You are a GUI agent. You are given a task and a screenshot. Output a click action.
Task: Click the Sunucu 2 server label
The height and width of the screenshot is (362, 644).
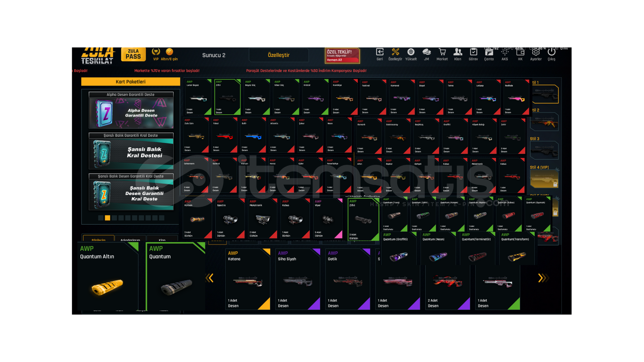pyautogui.click(x=214, y=55)
